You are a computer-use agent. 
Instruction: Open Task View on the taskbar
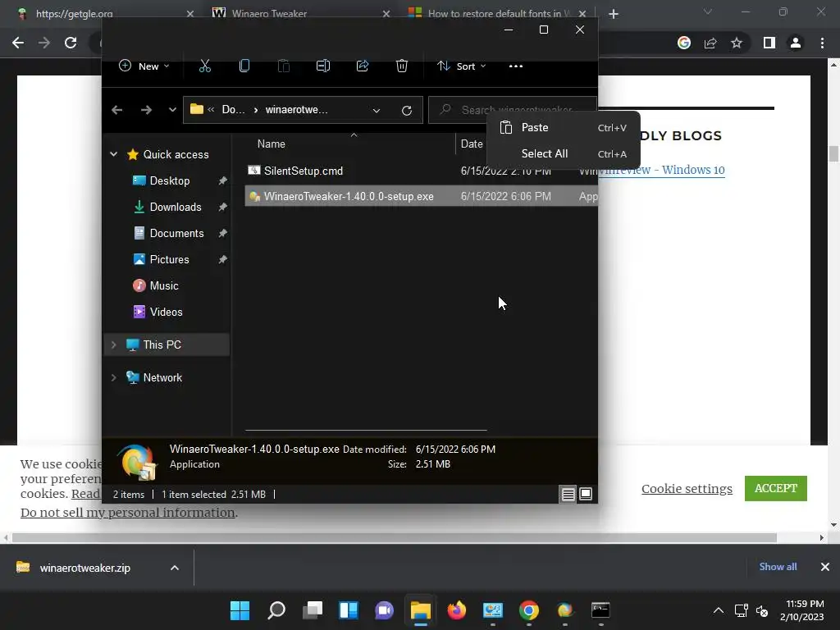[313, 610]
